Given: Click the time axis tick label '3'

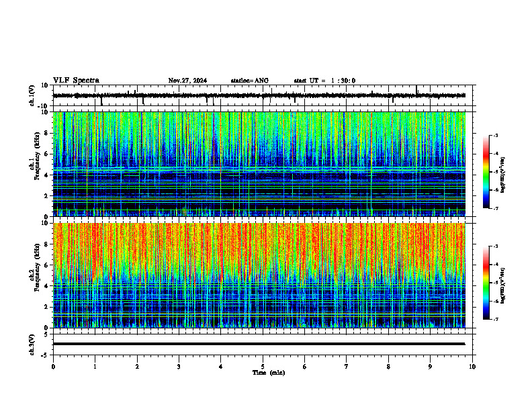Looking at the screenshot, I should [179, 367].
